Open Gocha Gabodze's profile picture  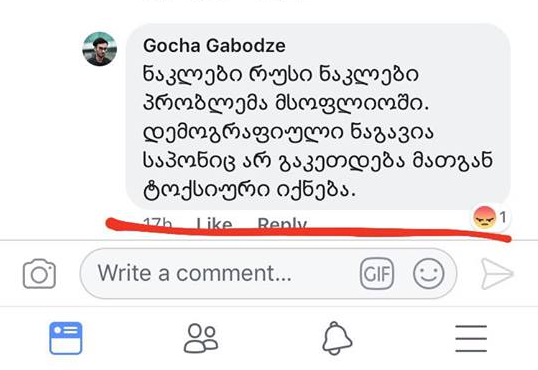point(100,49)
